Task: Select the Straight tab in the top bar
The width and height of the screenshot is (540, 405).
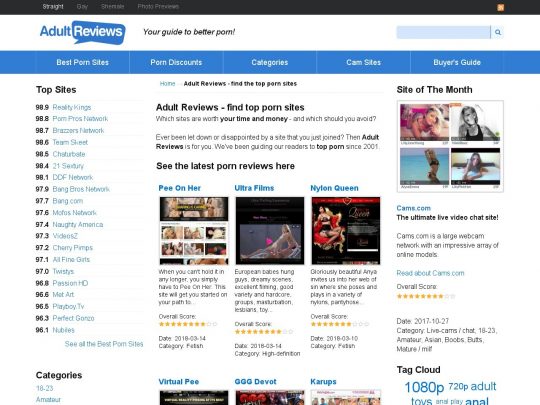Action: click(x=53, y=7)
